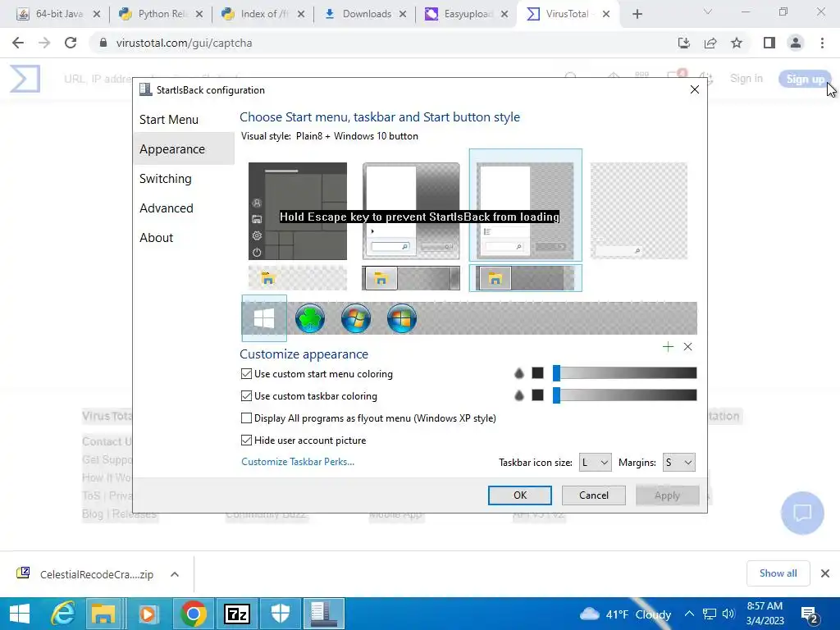Open Chrome three-dot menu
The image size is (840, 630).
(x=822, y=43)
